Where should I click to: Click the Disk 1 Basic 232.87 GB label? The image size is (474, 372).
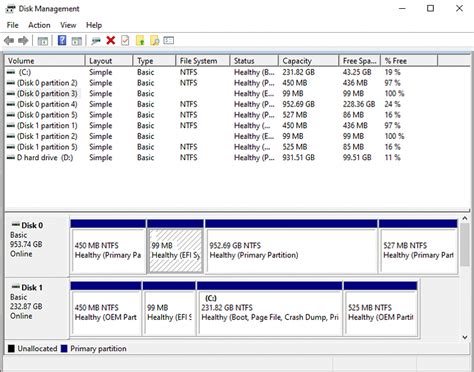pos(37,308)
